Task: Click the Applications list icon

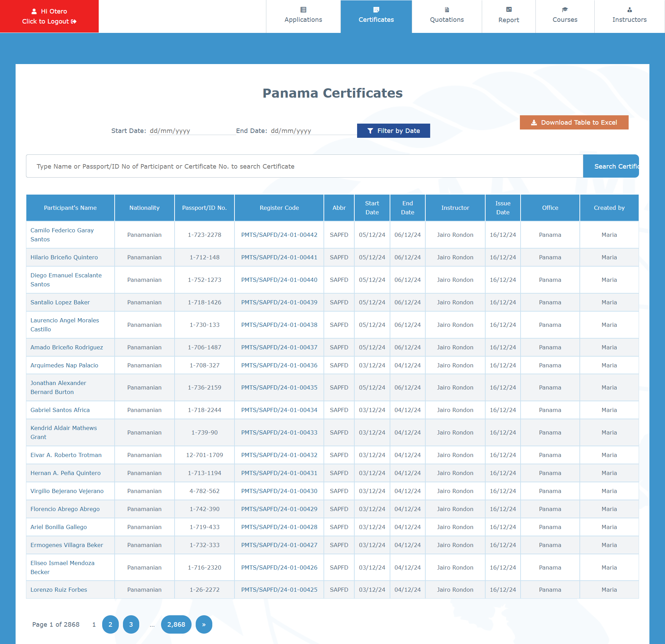Action: pos(303,10)
